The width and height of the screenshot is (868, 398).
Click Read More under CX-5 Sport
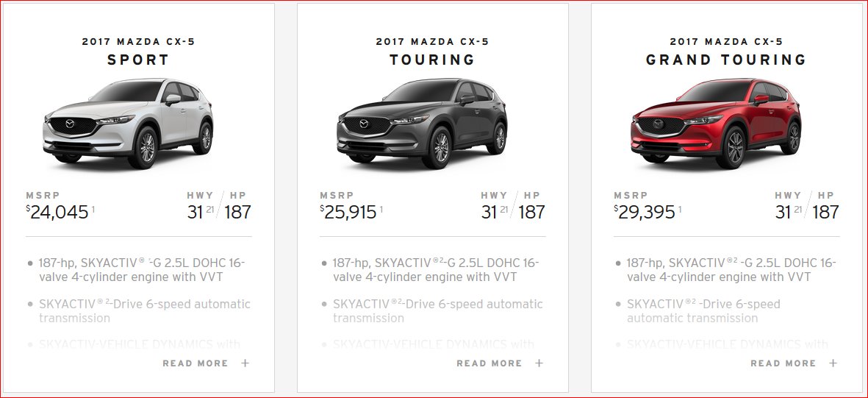[x=196, y=363]
